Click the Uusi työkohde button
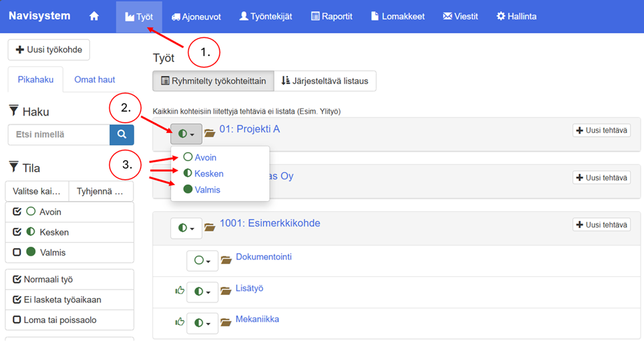 pos(49,49)
